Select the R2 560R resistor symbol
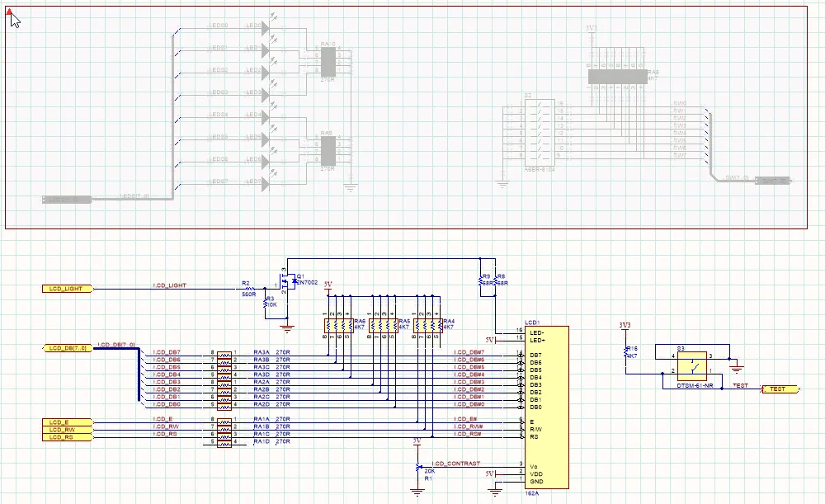825x504 pixels. (251, 289)
